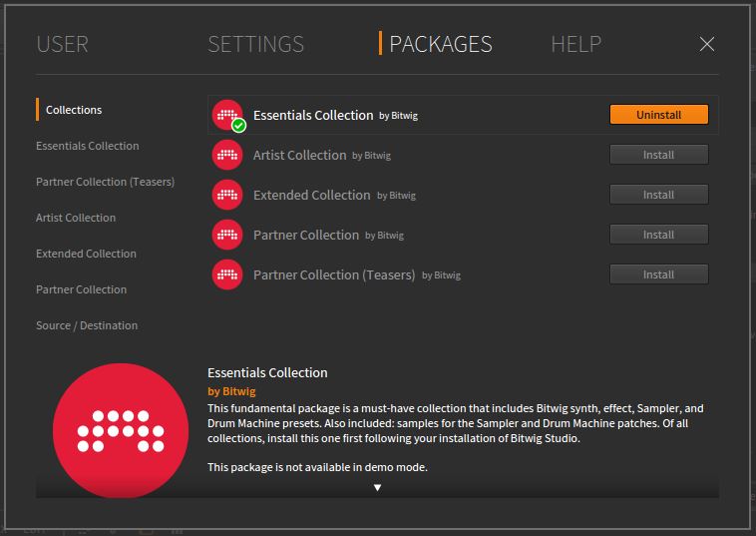Screen dimensions: 756x536
Task: Click the Artist Collection Bitwig icon
Action: [x=227, y=155]
